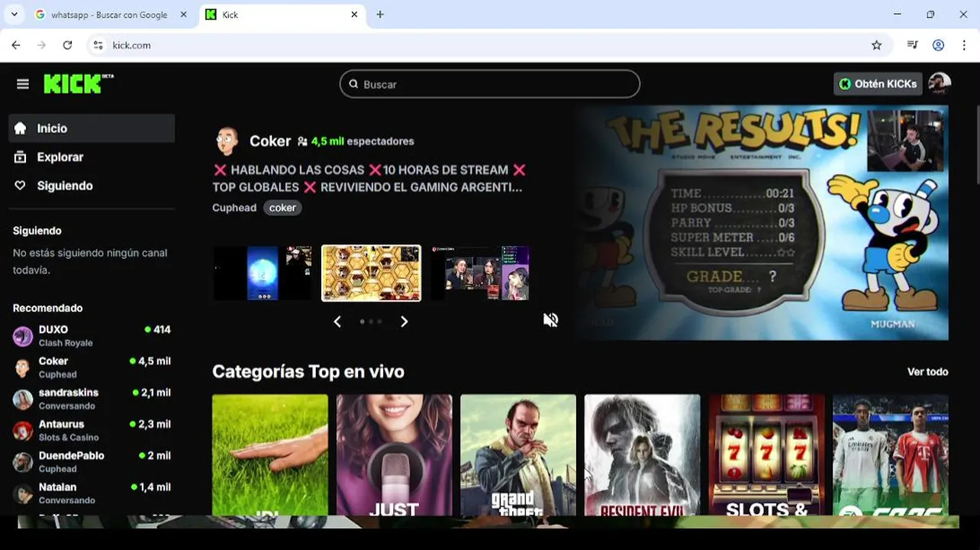Viewport: 980px width, 550px height.
Task: Reload the page in Chrome
Action: point(67,45)
